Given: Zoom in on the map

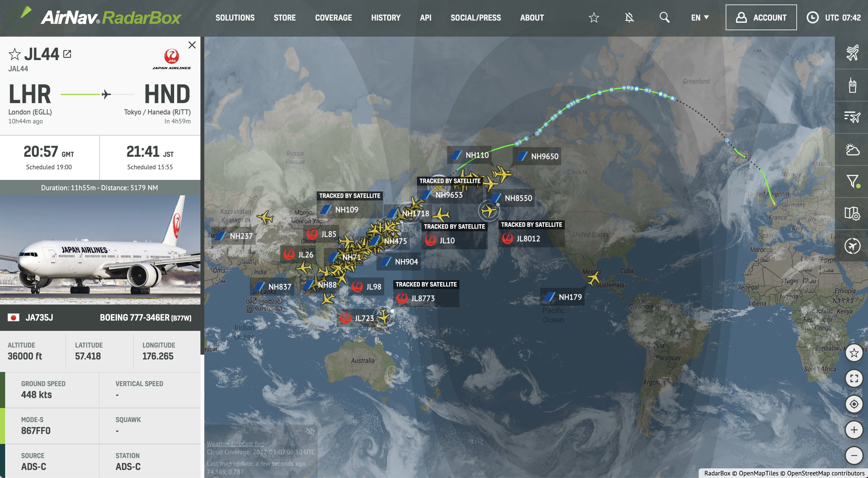Looking at the screenshot, I should coord(854,430).
